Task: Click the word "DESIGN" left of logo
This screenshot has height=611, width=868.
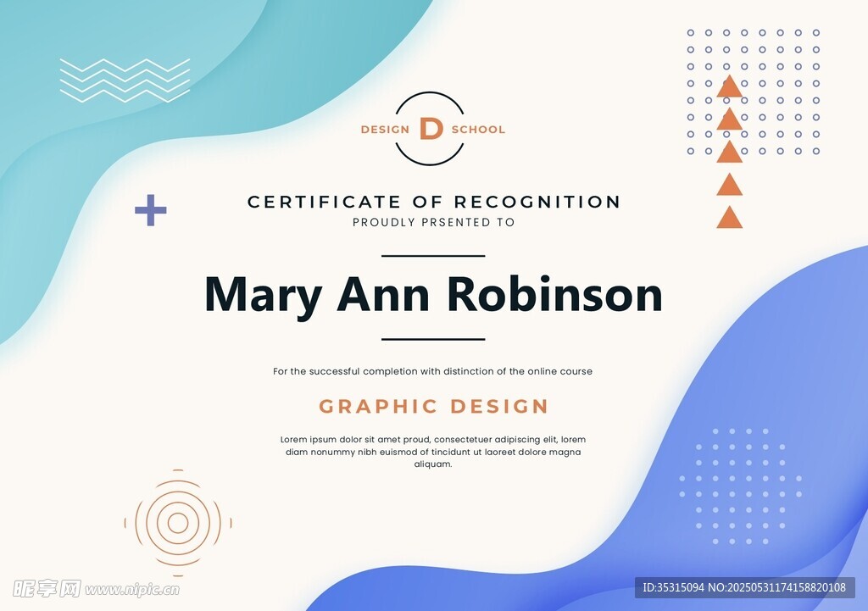Action: point(385,130)
